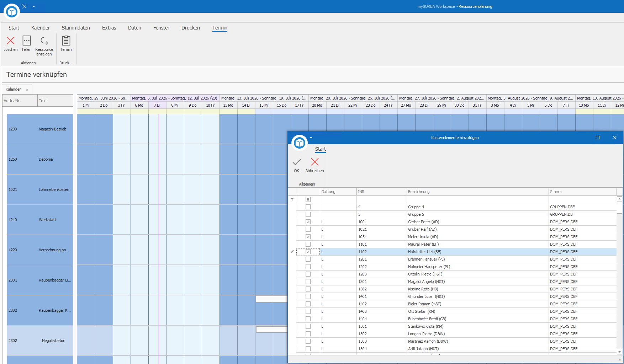Click Longoni Pietro (D&W) entry
The width and height of the screenshot is (624, 364).
tap(426, 334)
